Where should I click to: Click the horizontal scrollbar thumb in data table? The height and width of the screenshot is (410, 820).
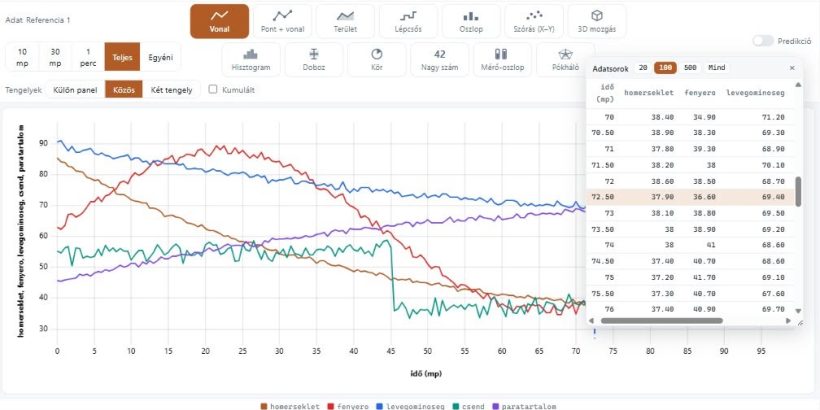(x=662, y=321)
